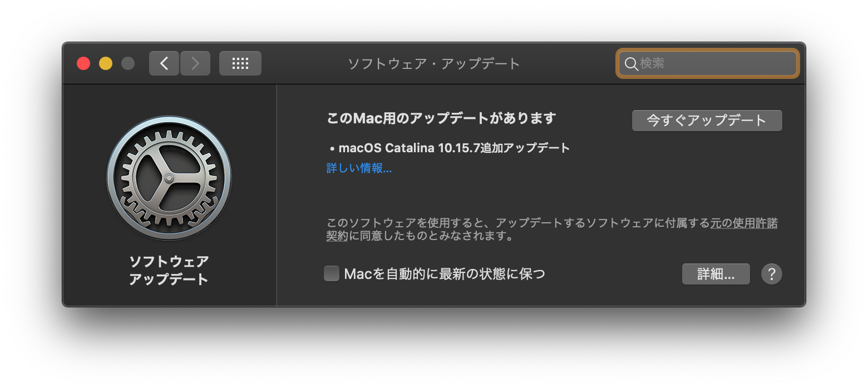Click the magnifying glass in the search box
The height and width of the screenshot is (389, 868).
point(631,64)
